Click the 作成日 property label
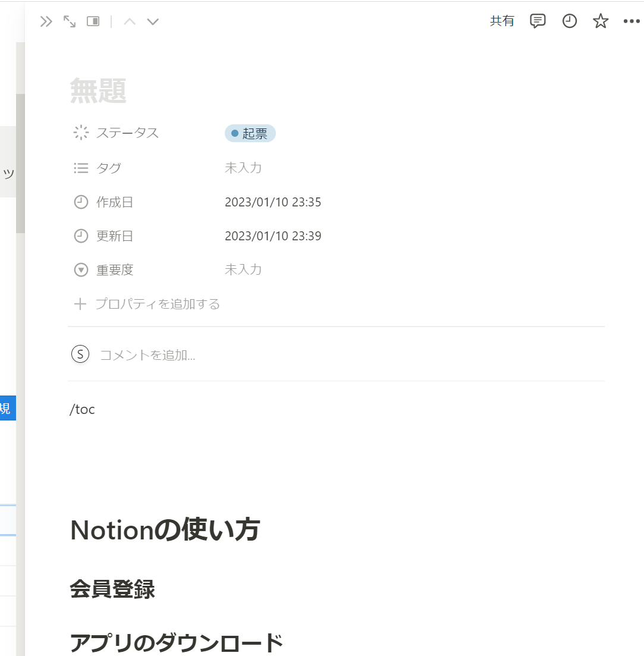The height and width of the screenshot is (656, 644). coord(115,202)
